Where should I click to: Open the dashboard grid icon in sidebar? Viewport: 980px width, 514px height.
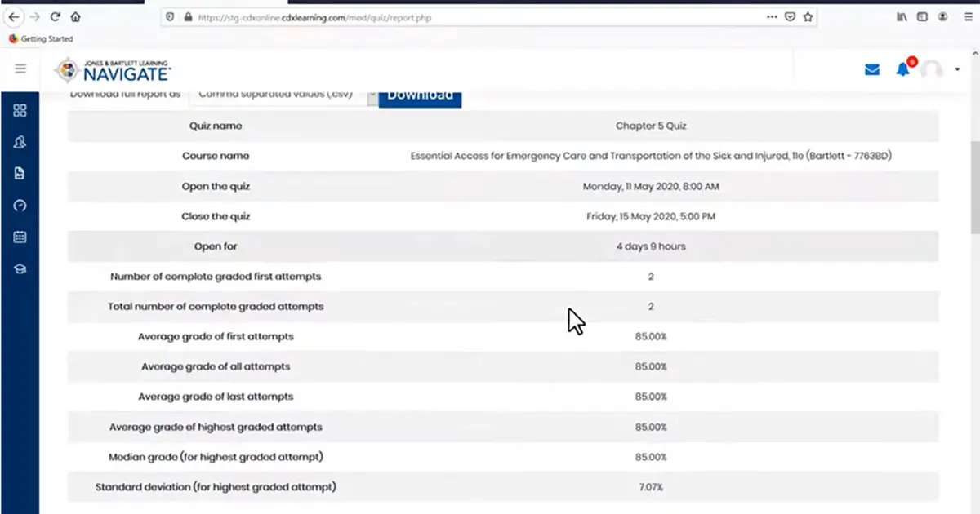pyautogui.click(x=20, y=111)
